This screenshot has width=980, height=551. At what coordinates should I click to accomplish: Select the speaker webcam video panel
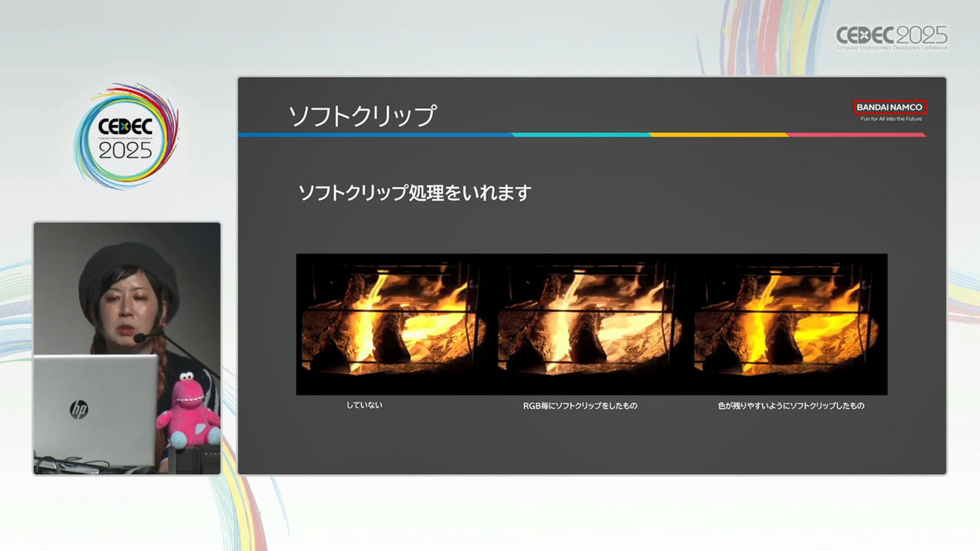coord(127,349)
